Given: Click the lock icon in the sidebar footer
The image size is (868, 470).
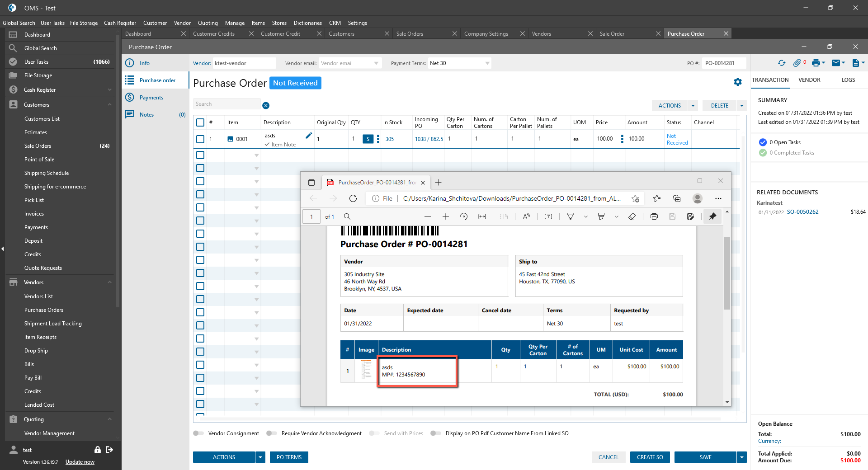Looking at the screenshot, I should click(97, 450).
